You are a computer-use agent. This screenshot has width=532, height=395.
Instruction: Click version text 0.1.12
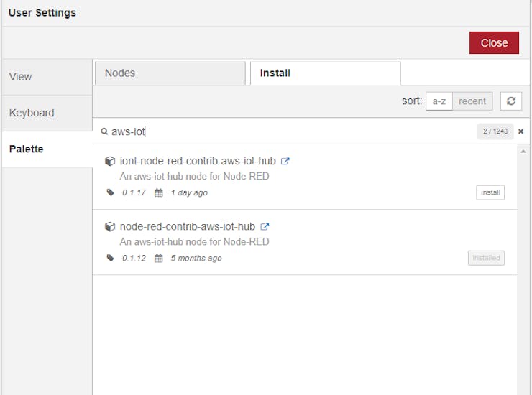pos(134,258)
